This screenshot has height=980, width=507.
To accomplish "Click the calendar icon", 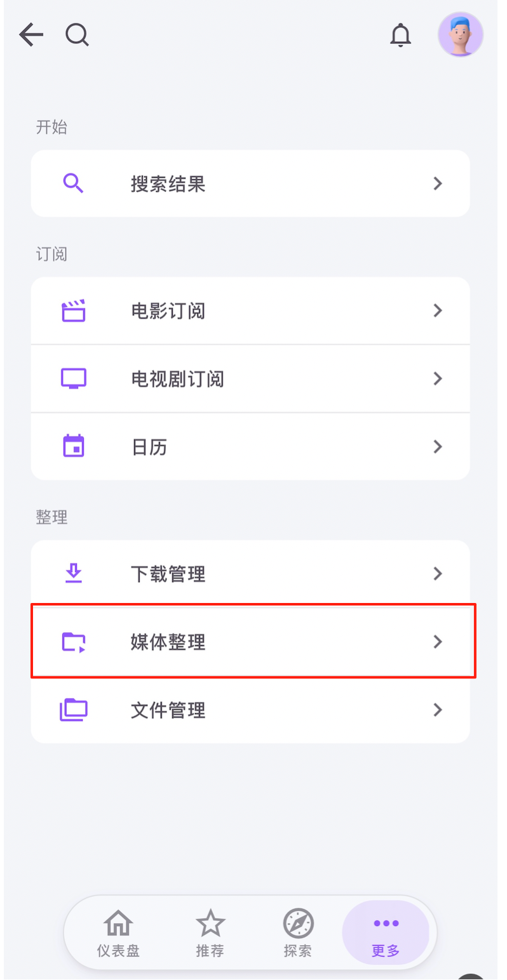I will point(74,446).
